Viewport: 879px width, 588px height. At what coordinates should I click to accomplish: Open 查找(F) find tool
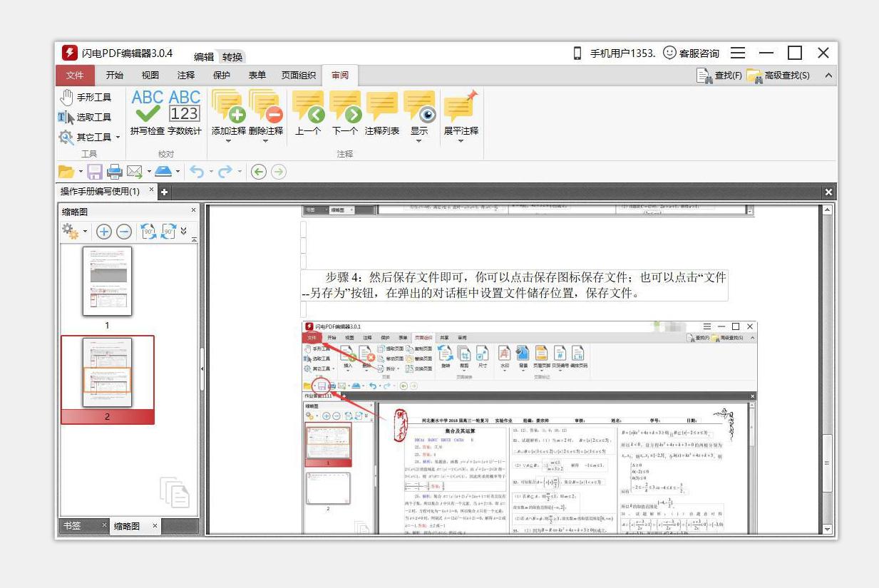coord(719,76)
